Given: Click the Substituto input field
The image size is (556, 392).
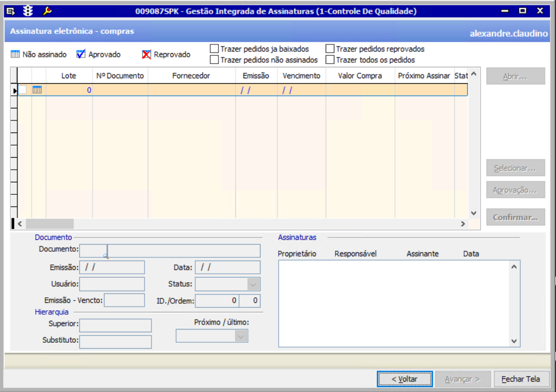Looking at the screenshot, I should coord(115,342).
